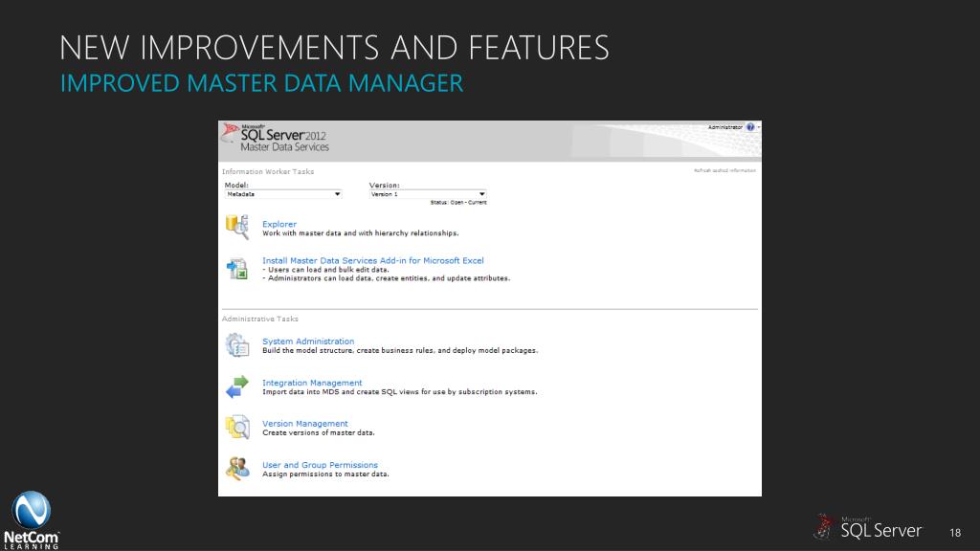Click the Explorer icon
The width and height of the screenshot is (980, 551).
[x=237, y=227]
